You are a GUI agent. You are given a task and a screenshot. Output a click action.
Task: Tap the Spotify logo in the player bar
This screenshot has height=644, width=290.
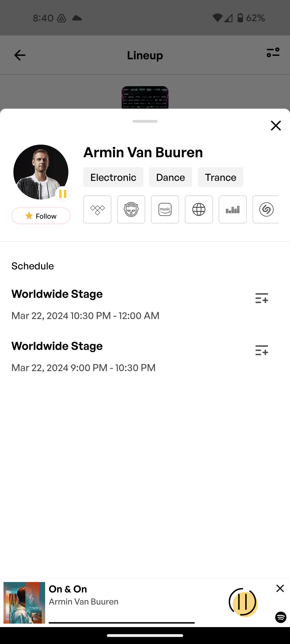tap(281, 617)
